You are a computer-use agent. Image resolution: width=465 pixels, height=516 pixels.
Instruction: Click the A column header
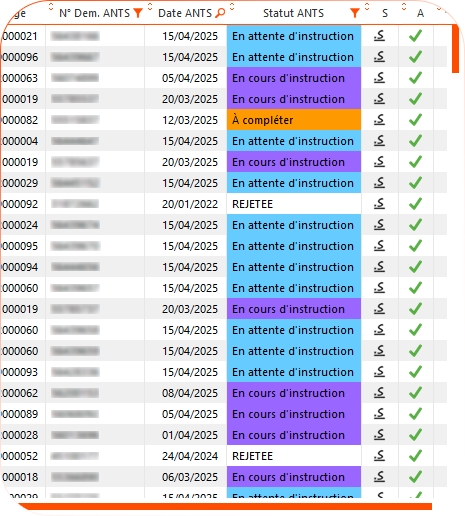pos(420,13)
